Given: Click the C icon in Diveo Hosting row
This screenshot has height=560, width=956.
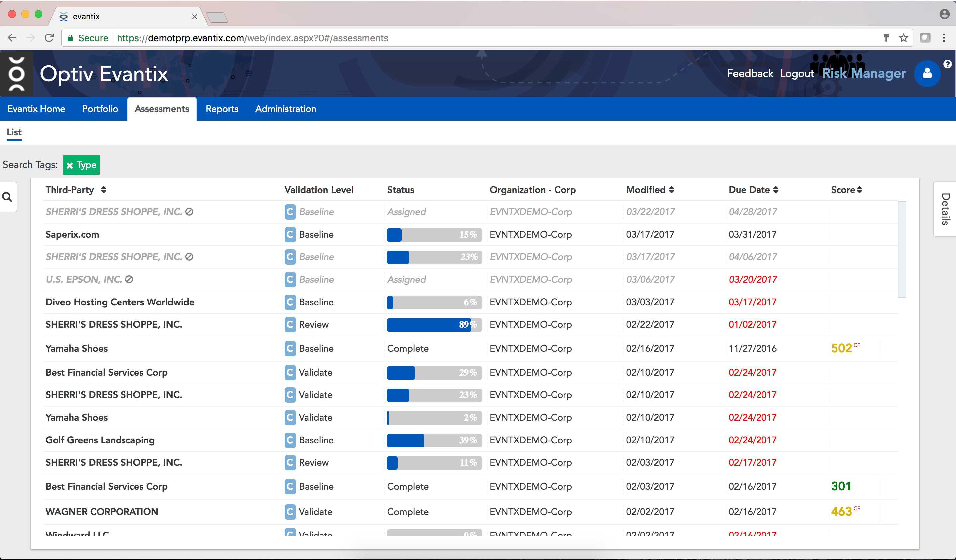Looking at the screenshot, I should coord(290,302).
